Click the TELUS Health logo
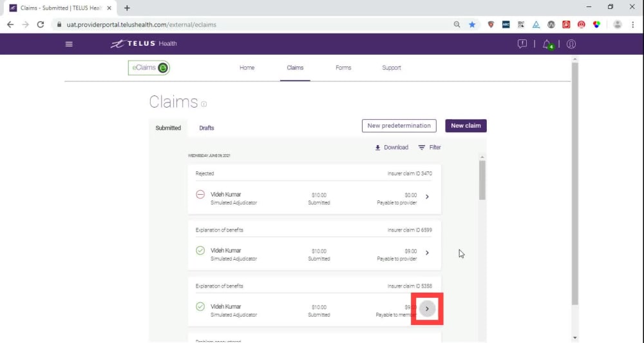Screen dimensions: 644x343 coord(144,44)
